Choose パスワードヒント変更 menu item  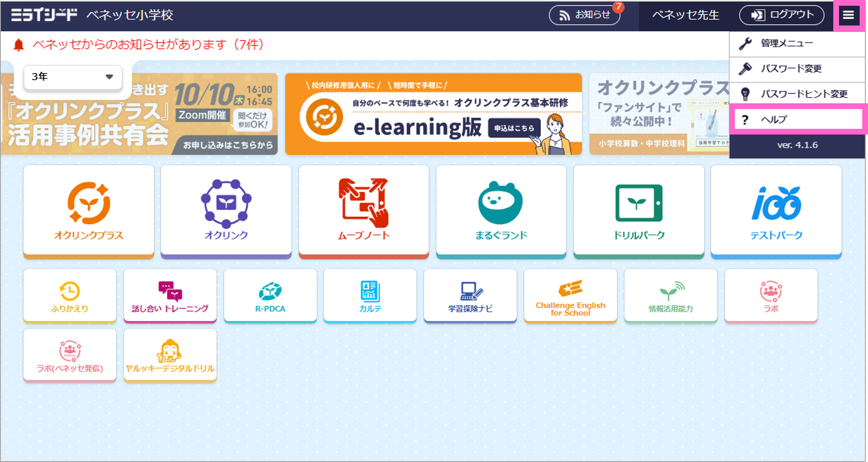797,94
